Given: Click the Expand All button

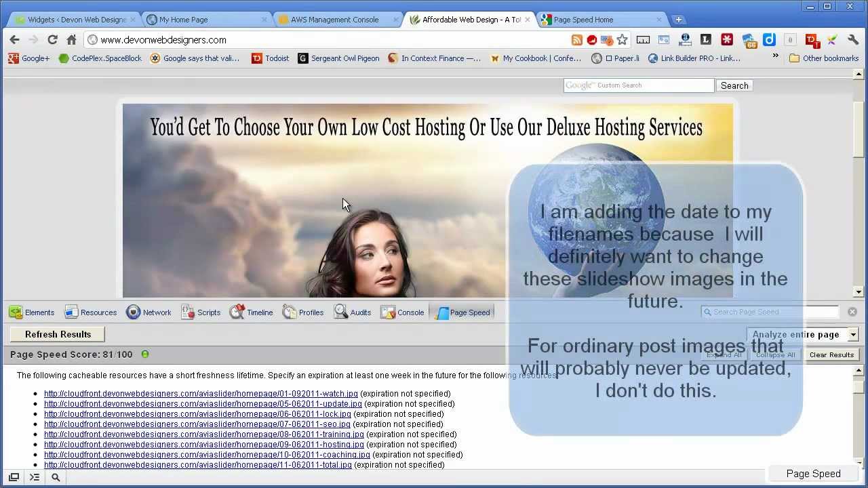Looking at the screenshot, I should [724, 355].
